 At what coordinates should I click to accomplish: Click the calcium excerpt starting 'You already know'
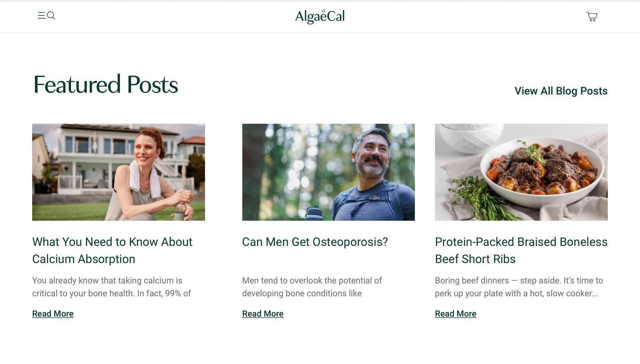pyautogui.click(x=111, y=287)
